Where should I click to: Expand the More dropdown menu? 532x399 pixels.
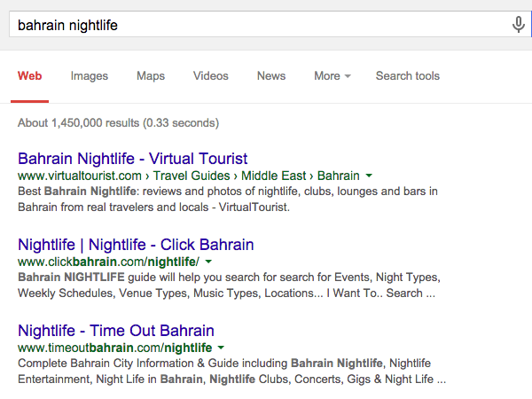[332, 76]
